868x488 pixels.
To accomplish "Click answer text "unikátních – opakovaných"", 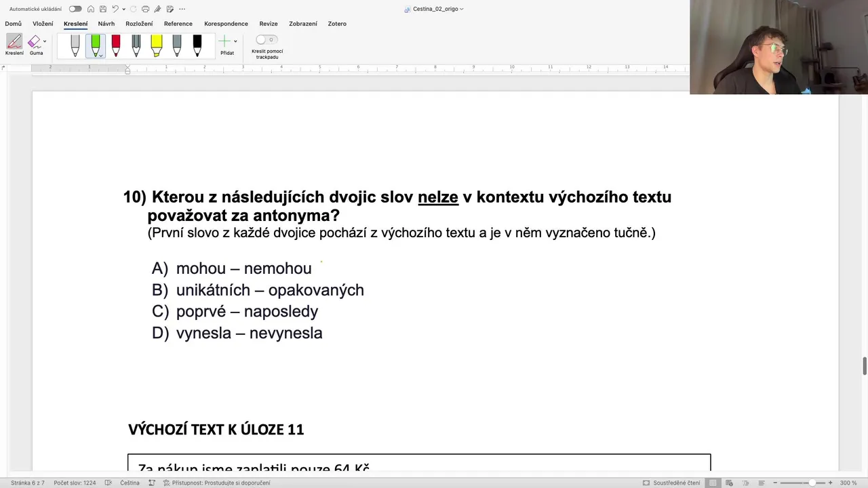I will pos(270,290).
